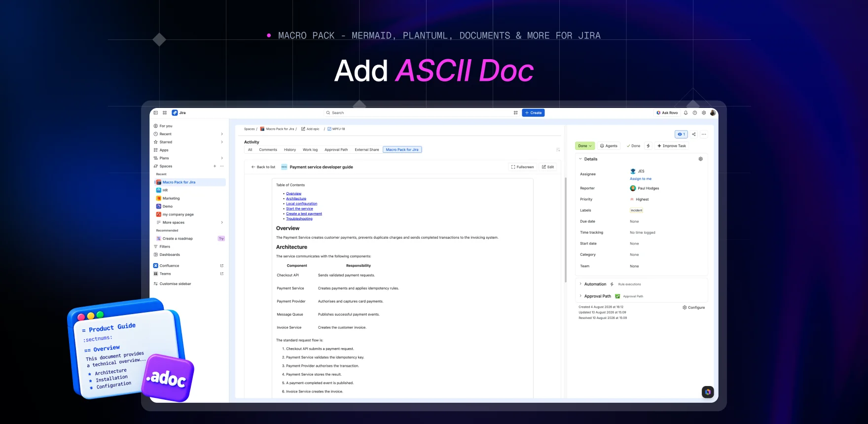Toggle the watch eye button
This screenshot has width=868, height=424.
point(681,134)
